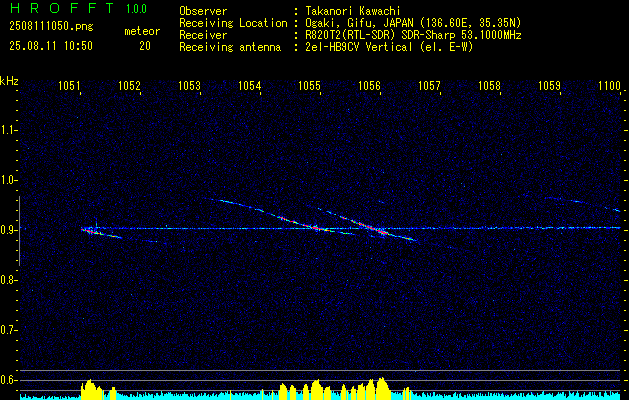This screenshot has width=629, height=400.
Task: Click the 0.9 kHz frequency label
Action: pos(8,230)
